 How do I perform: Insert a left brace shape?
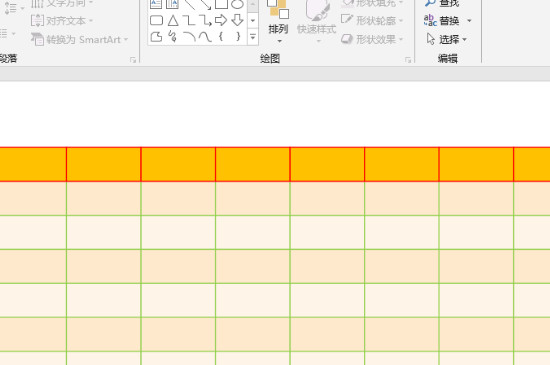221,36
